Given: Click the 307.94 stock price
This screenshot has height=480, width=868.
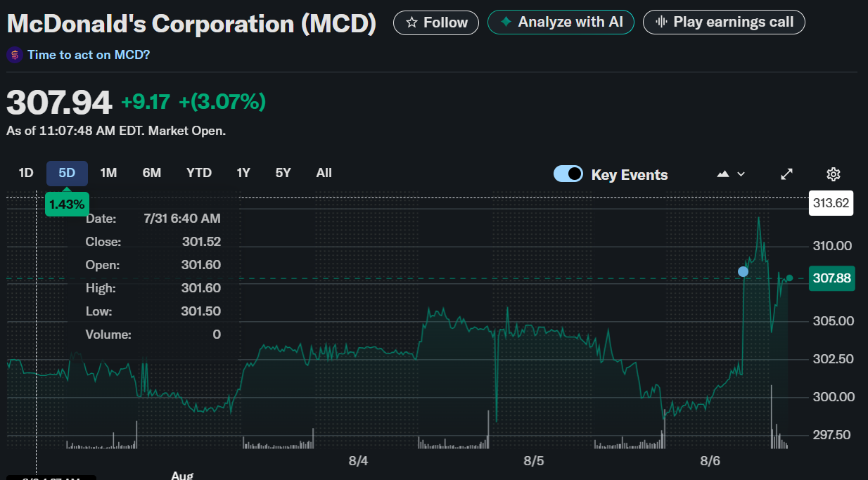Looking at the screenshot, I should pos(59,103).
